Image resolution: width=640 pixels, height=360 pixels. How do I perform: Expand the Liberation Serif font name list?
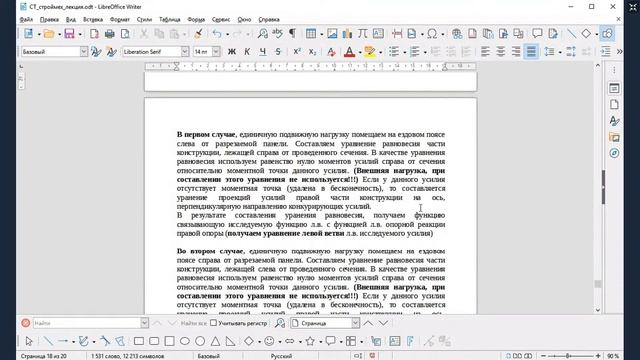click(185, 52)
